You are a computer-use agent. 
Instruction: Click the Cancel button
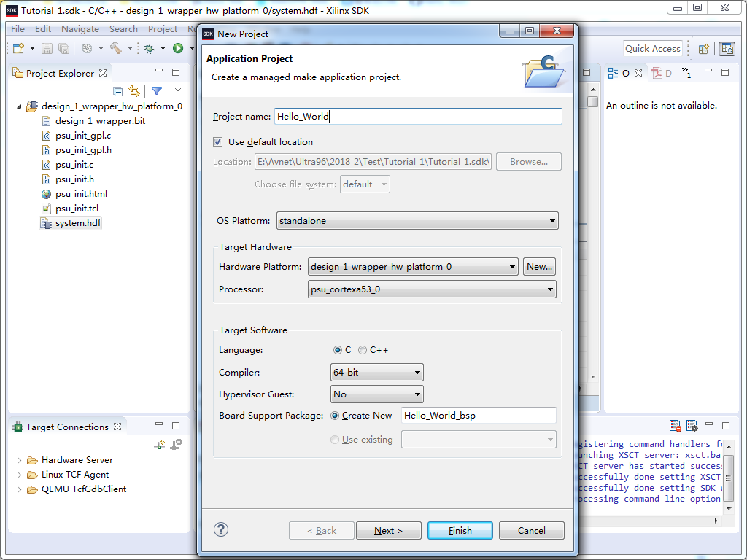(x=532, y=531)
